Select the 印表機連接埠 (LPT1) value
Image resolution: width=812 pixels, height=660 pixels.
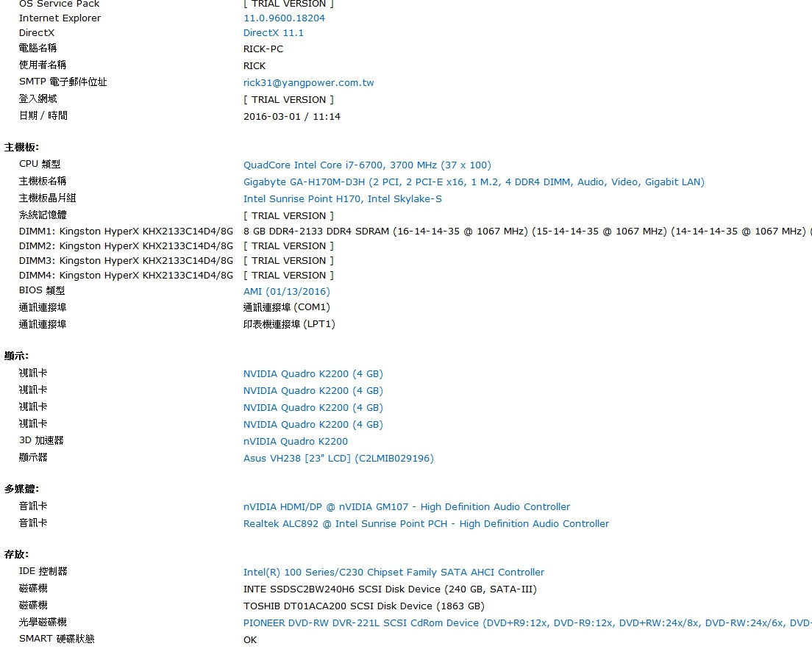coord(289,324)
